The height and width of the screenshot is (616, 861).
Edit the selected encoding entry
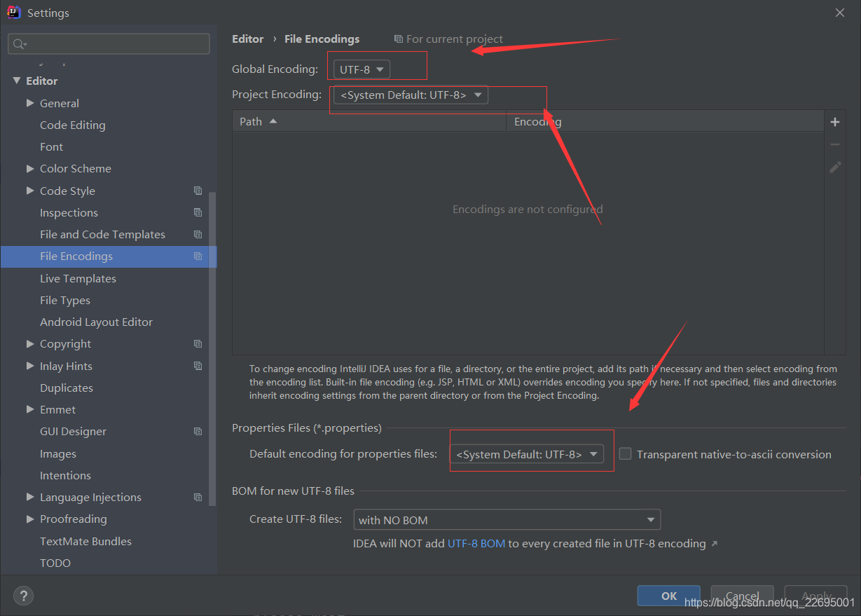tap(835, 167)
